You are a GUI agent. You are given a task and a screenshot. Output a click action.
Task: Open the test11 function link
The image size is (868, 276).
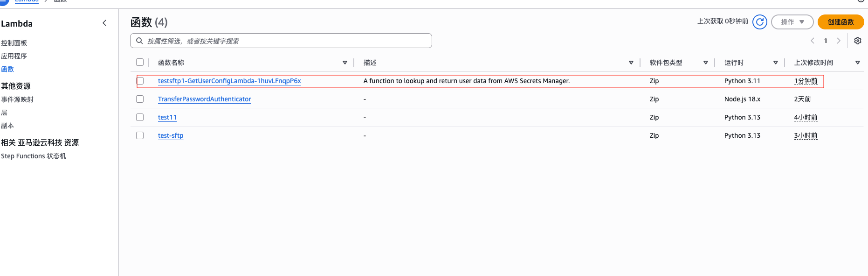(167, 117)
